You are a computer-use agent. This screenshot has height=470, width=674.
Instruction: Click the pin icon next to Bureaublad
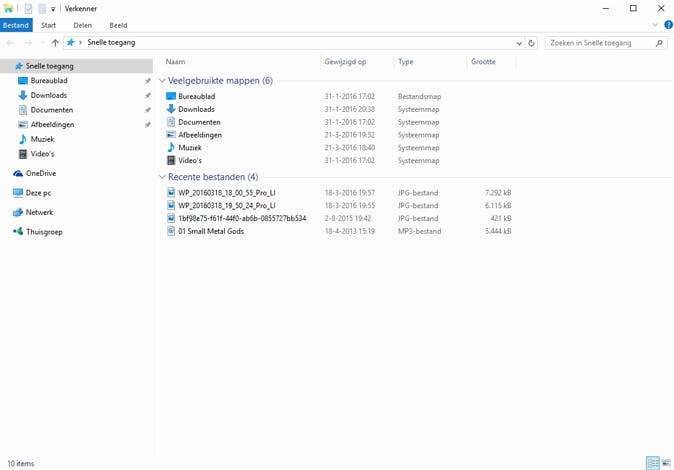147,81
